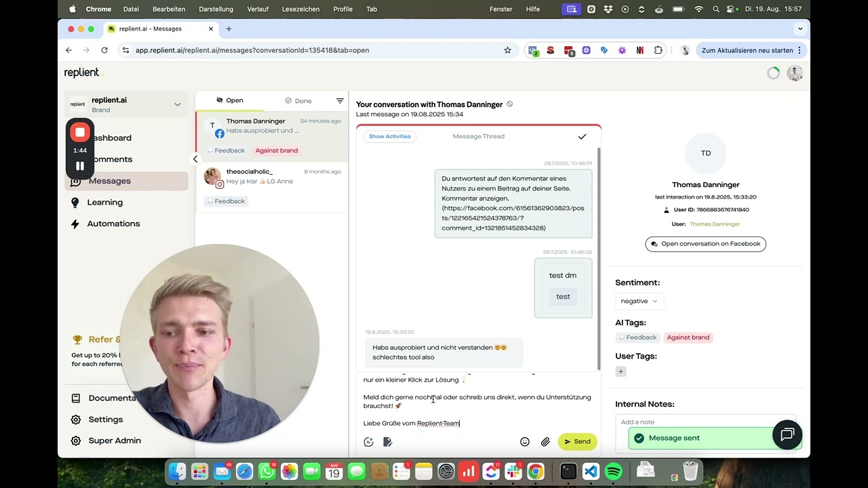868x488 pixels.
Task: Open the Profile menu in the menu bar
Action: point(343,9)
